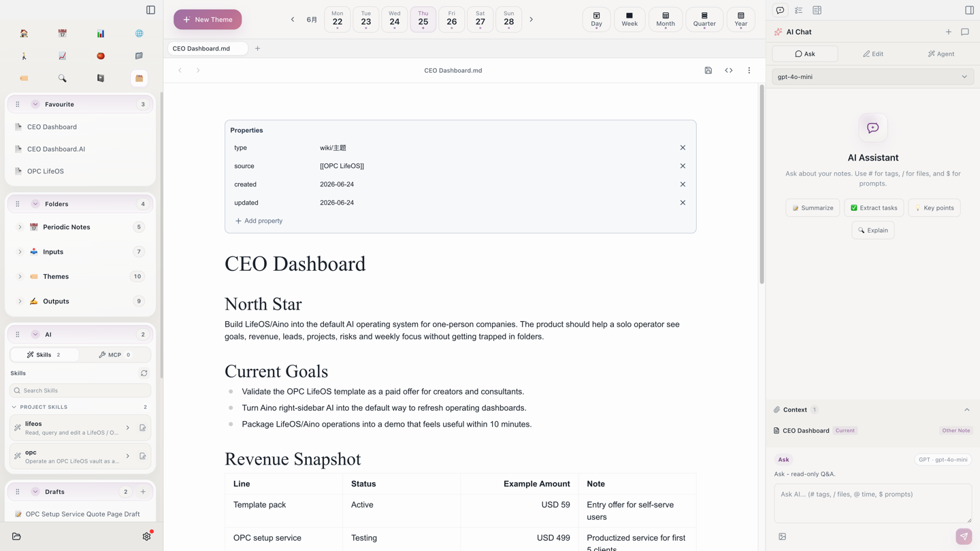Add a new draft with plus icon

[x=143, y=492]
